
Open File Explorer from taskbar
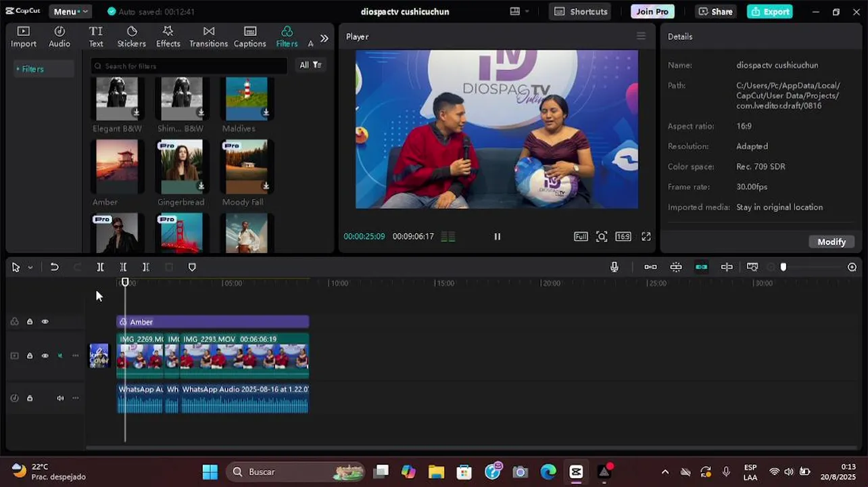[x=436, y=471]
